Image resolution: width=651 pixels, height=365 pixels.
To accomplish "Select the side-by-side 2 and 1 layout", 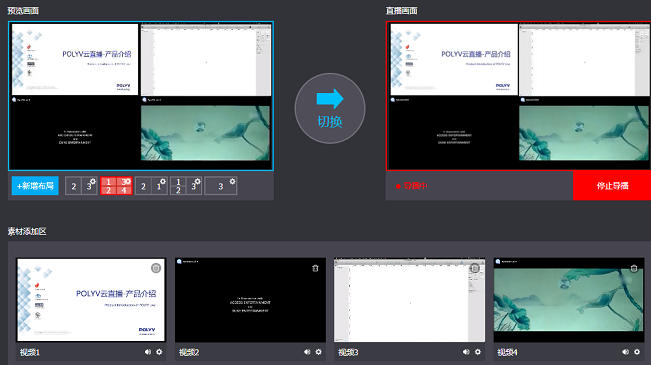I will pos(151,186).
